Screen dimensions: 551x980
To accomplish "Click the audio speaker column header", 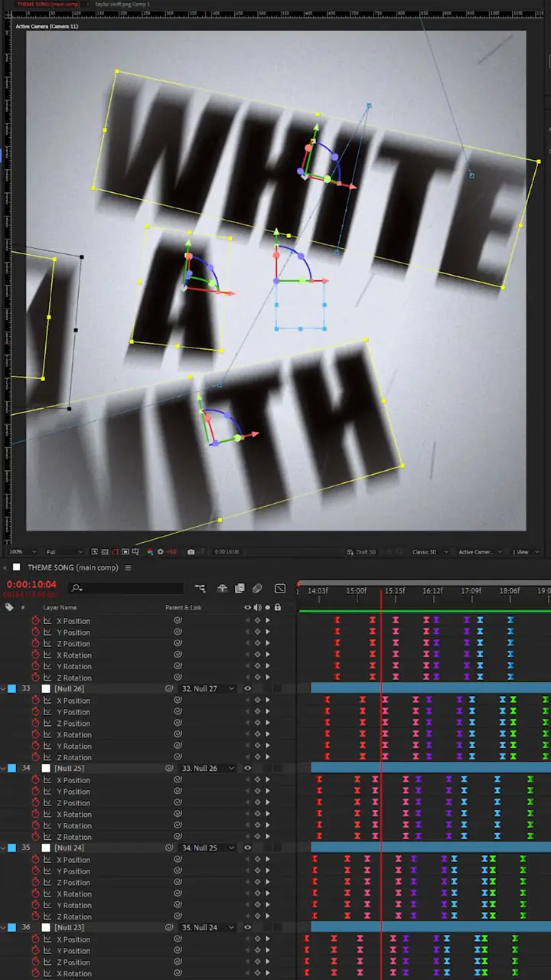I will click(x=257, y=607).
